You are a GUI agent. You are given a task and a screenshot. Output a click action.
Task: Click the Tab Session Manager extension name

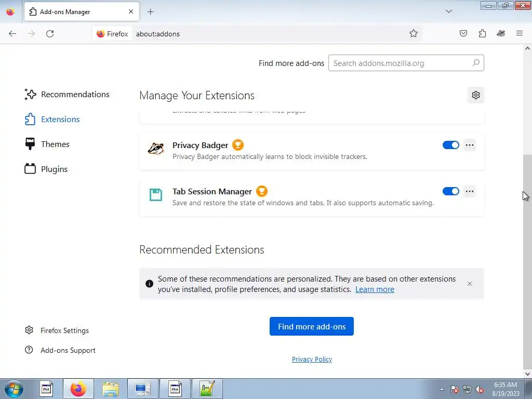pos(212,191)
